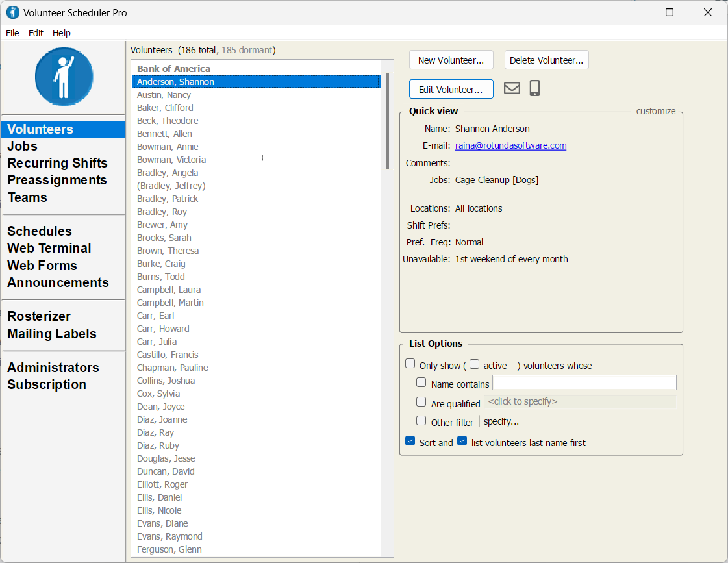The height and width of the screenshot is (563, 728).
Task: Open Announcements section
Action: click(x=58, y=282)
